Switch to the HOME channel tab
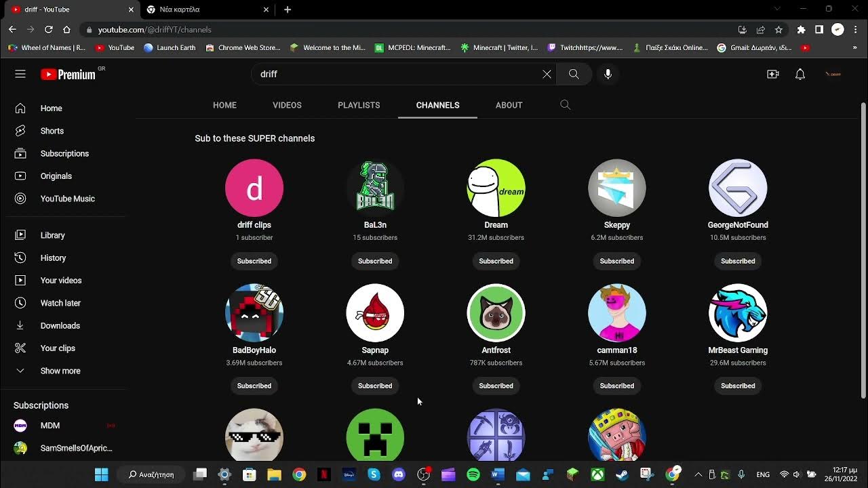This screenshot has height=488, width=868. [x=224, y=105]
